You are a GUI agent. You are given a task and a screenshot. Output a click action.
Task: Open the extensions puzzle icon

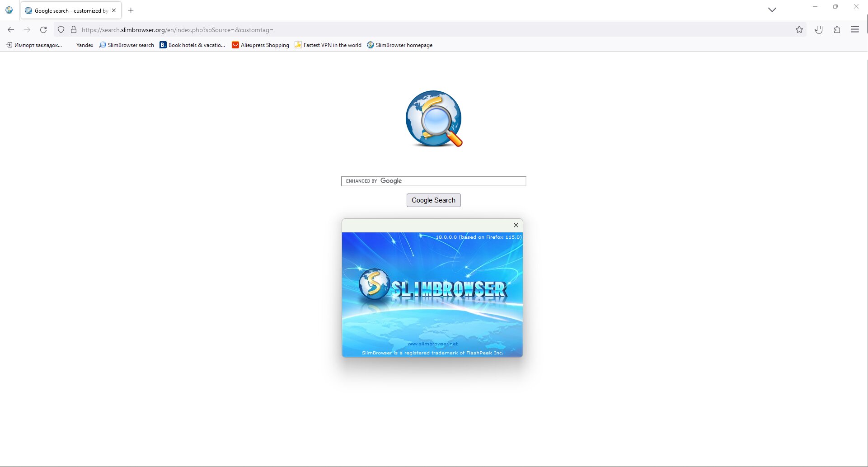click(x=837, y=30)
